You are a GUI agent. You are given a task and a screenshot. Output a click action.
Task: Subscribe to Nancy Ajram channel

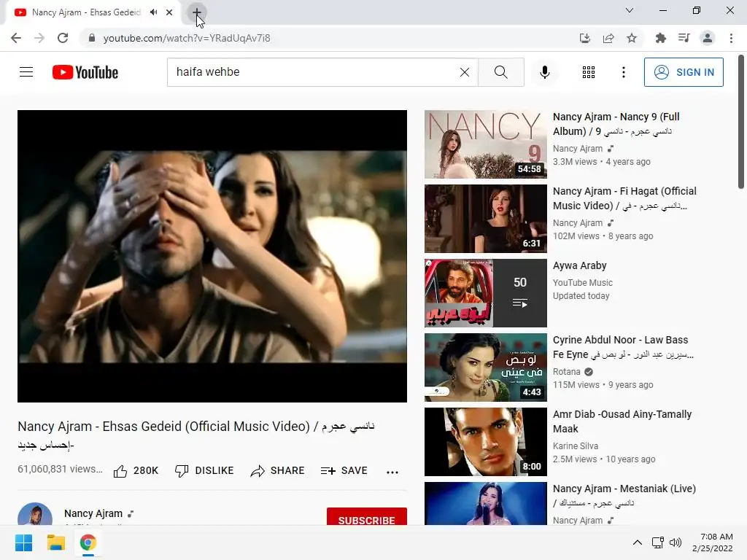click(x=366, y=517)
